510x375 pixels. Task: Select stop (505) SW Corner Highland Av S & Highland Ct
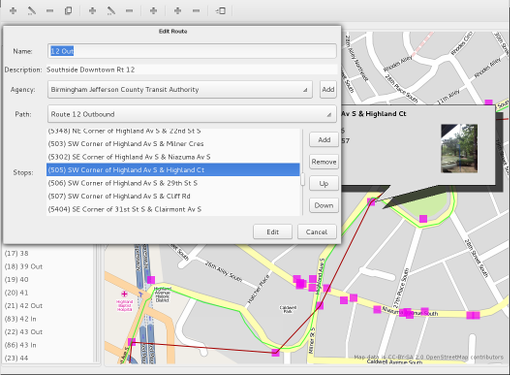point(173,170)
